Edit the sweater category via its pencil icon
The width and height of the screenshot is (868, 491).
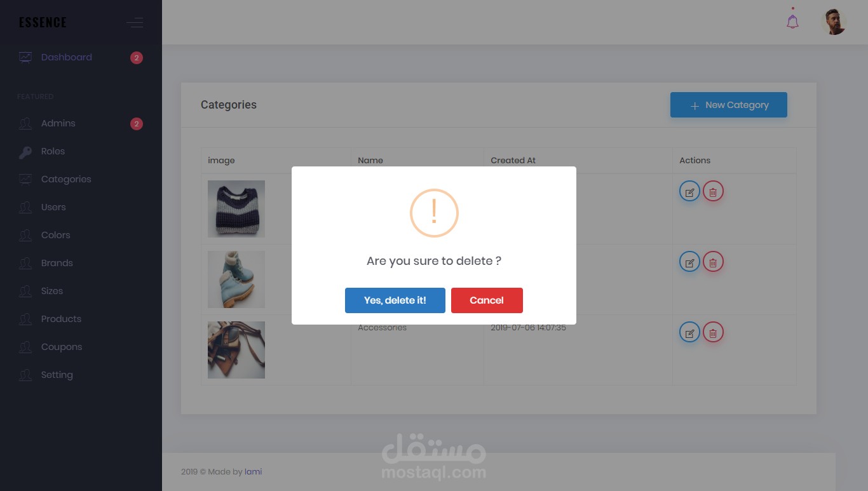(689, 191)
